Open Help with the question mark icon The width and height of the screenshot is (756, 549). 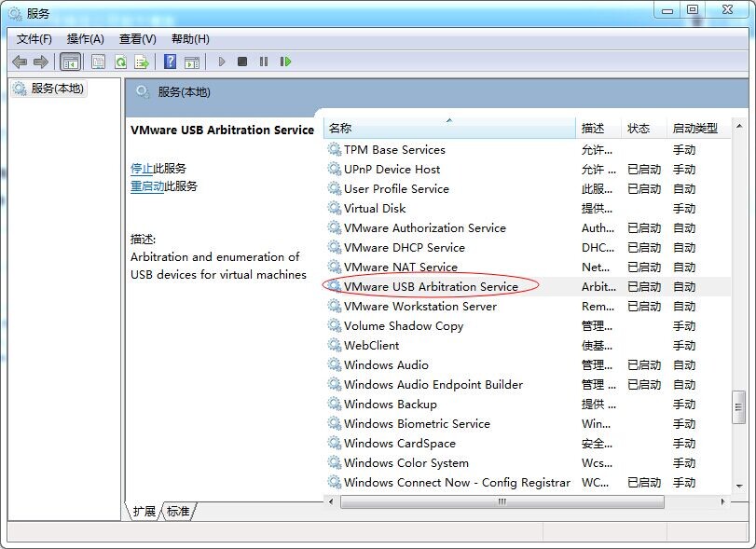(x=171, y=62)
